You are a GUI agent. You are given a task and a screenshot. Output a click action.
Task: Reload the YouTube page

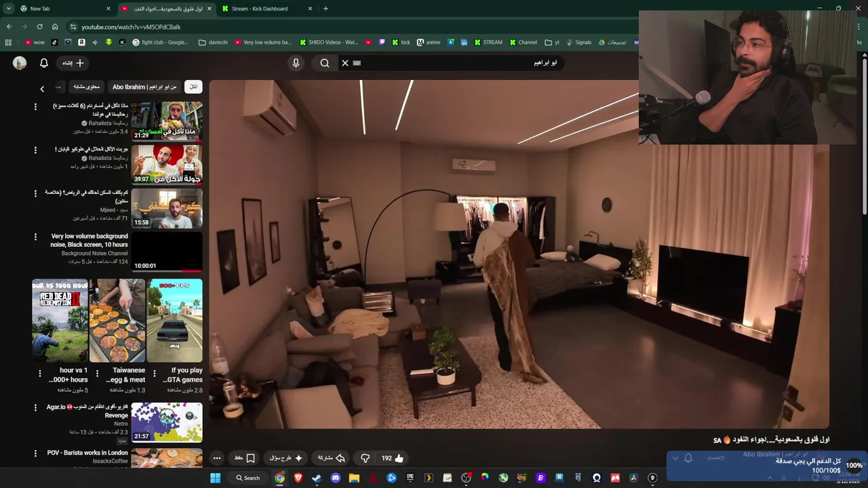click(x=39, y=26)
